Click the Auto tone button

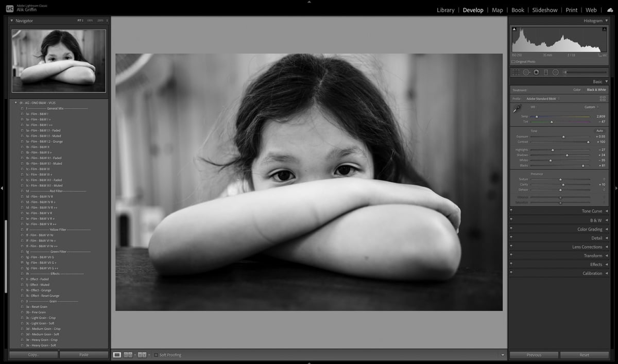(600, 131)
